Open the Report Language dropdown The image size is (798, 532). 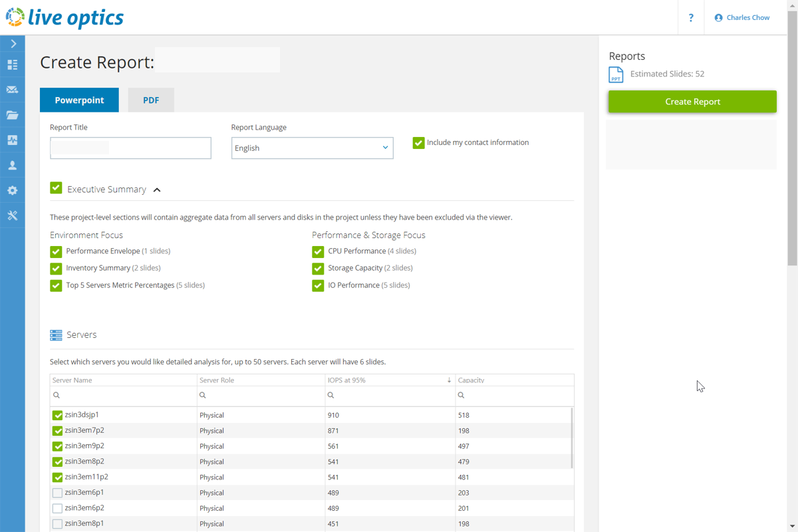(312, 148)
